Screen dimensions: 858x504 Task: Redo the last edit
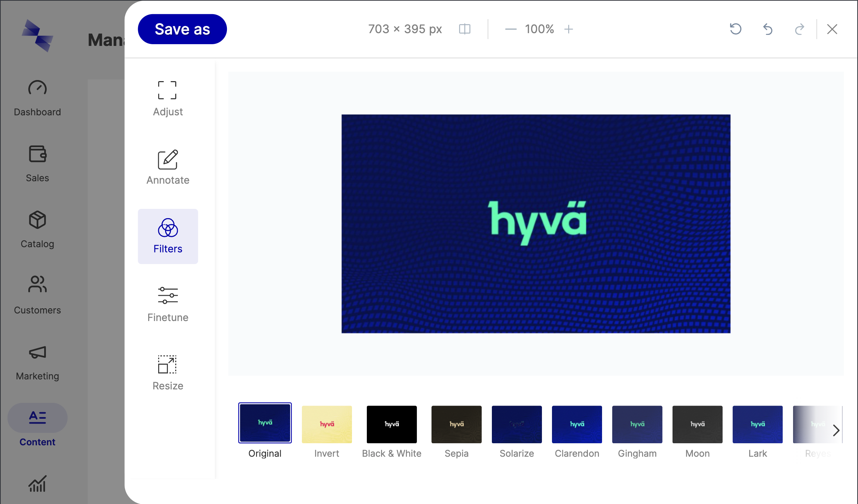800,29
